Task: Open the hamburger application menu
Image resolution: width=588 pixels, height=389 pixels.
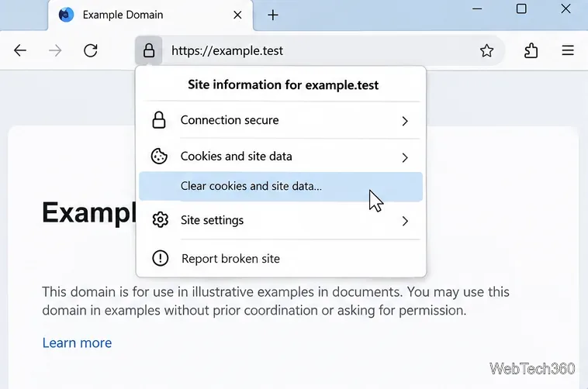Action: pos(568,50)
